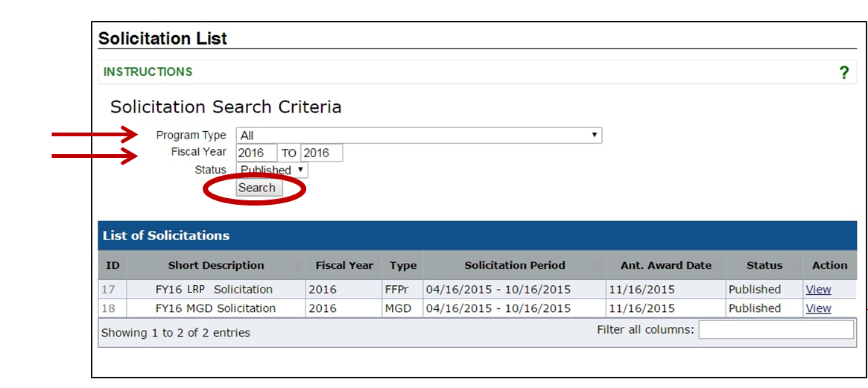Viewport: 868px width, 388px height.
Task: Select the solicitation ID 17 cell
Action: [x=109, y=290]
